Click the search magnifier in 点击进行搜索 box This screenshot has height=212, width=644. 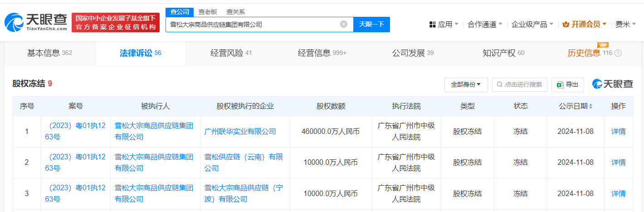click(x=500, y=84)
